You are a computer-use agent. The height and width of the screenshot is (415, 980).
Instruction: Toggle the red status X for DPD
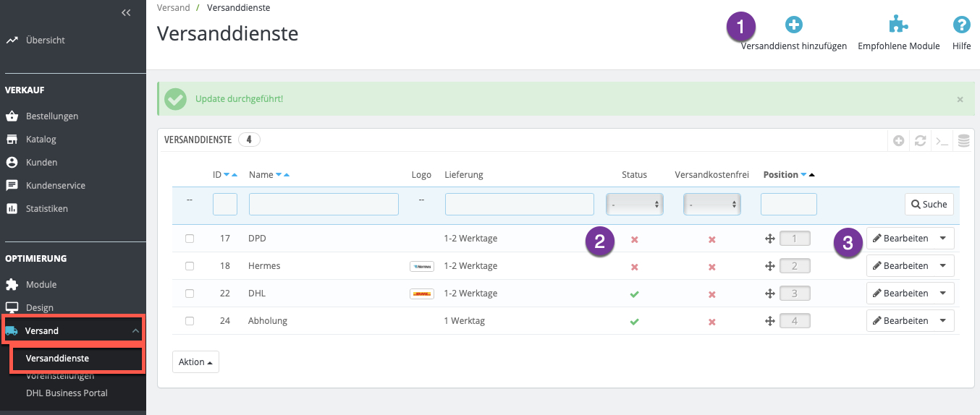coord(635,239)
